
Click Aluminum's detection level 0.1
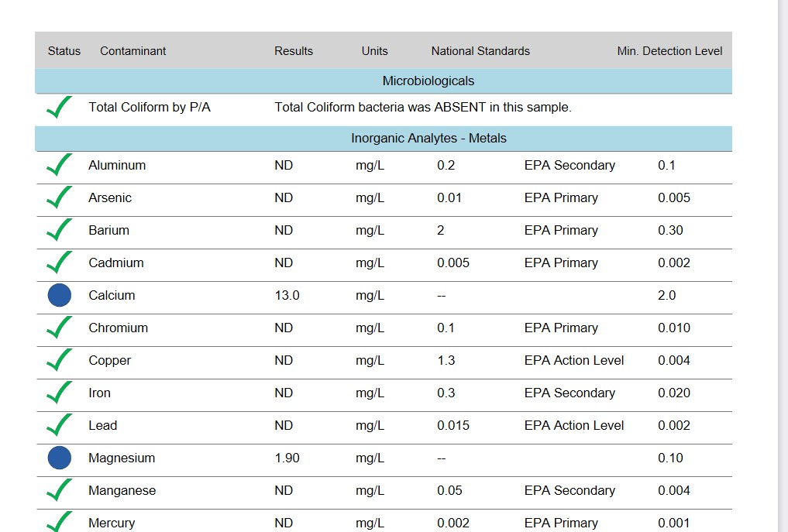[x=666, y=165]
